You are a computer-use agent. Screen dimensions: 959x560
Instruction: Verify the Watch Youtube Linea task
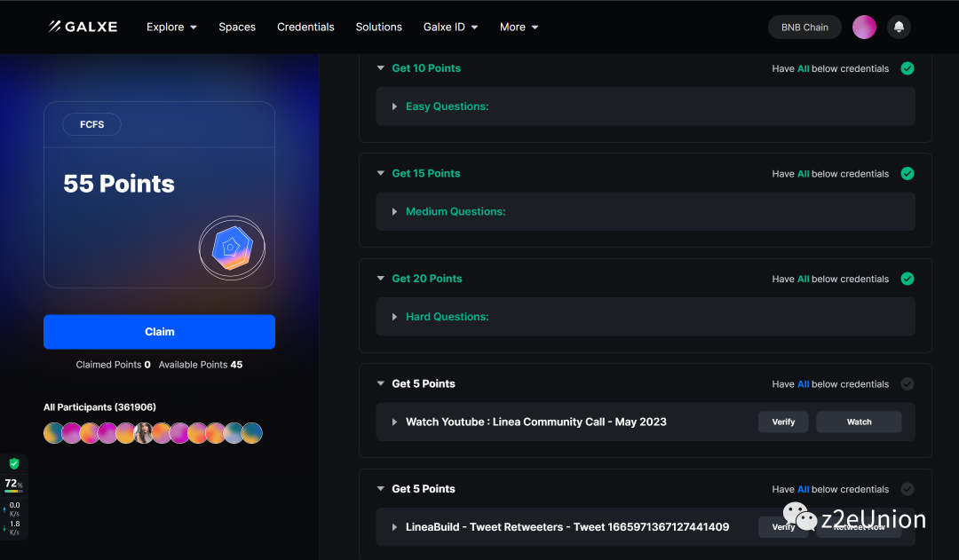[782, 422]
